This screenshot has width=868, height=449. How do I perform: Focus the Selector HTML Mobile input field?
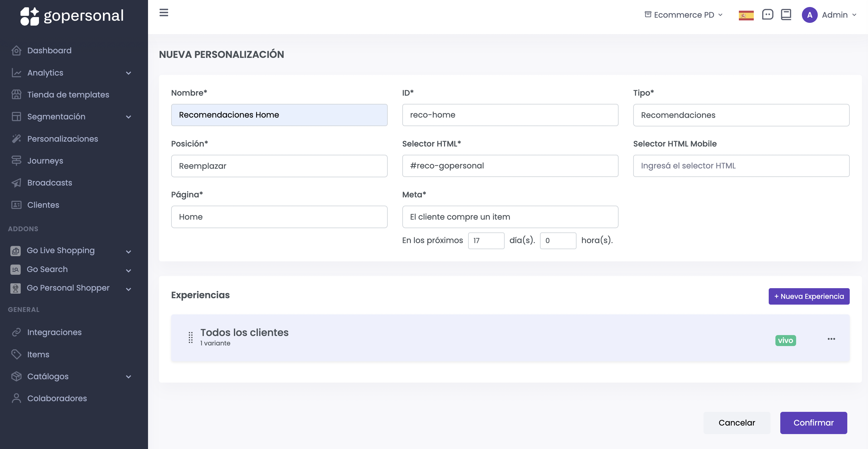pos(741,166)
